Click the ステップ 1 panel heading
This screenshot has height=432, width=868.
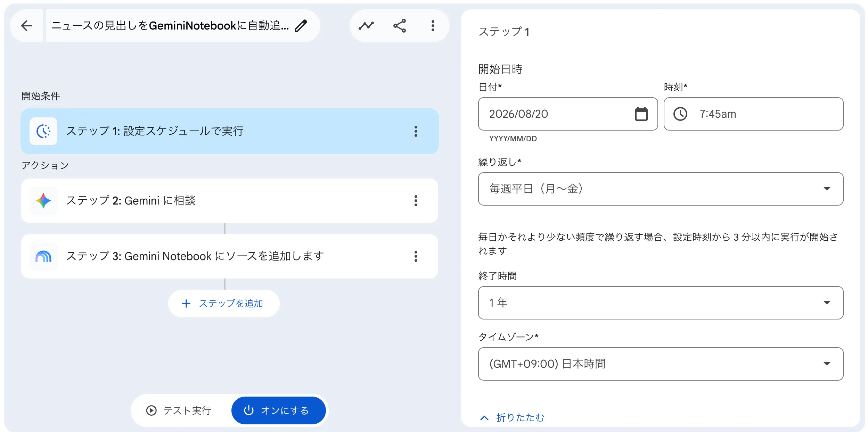coord(504,32)
